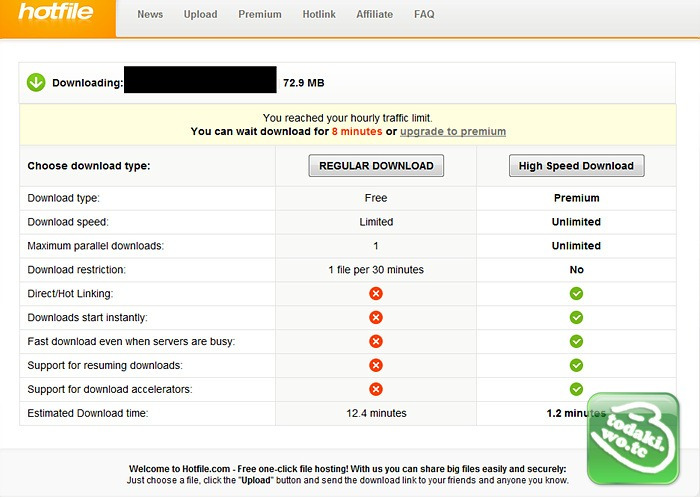Click green check for Fast download when busy
Image resolution: width=700 pixels, height=497 pixels.
point(576,341)
